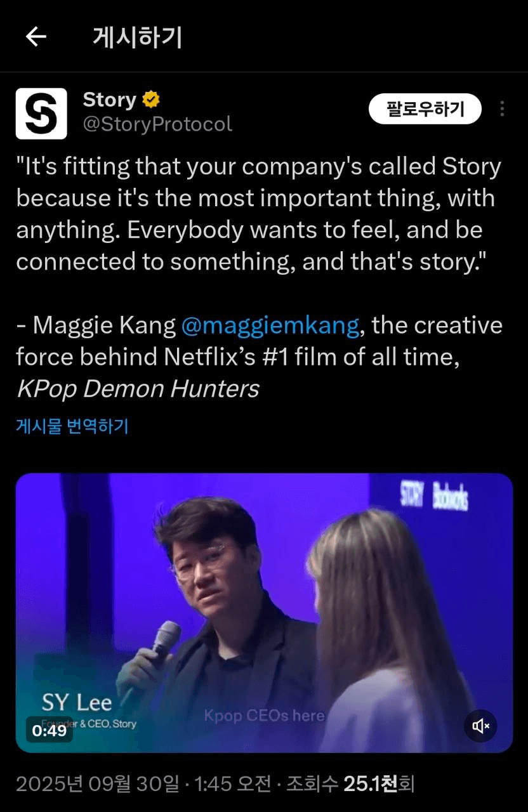Play the video of SY Lee speaking
The image size is (528, 812).
click(x=264, y=613)
